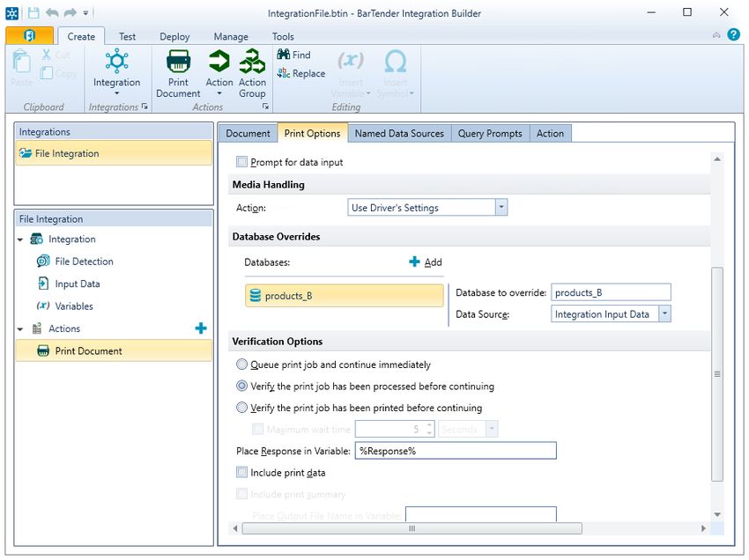The image size is (749, 560).
Task: Toggle Prompt for data input checkbox
Action: pos(241,162)
